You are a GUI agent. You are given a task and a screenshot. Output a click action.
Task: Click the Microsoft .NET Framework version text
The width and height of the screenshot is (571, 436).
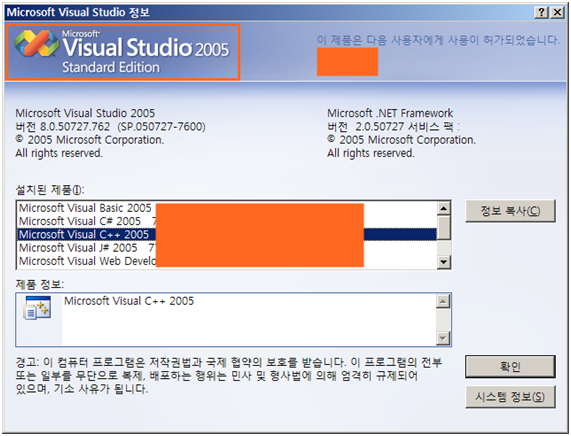(x=393, y=127)
